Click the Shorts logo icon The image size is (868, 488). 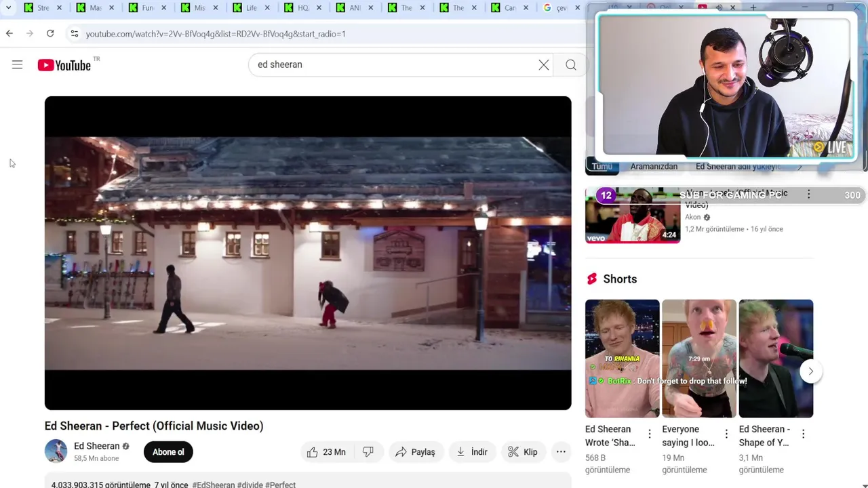tap(592, 279)
